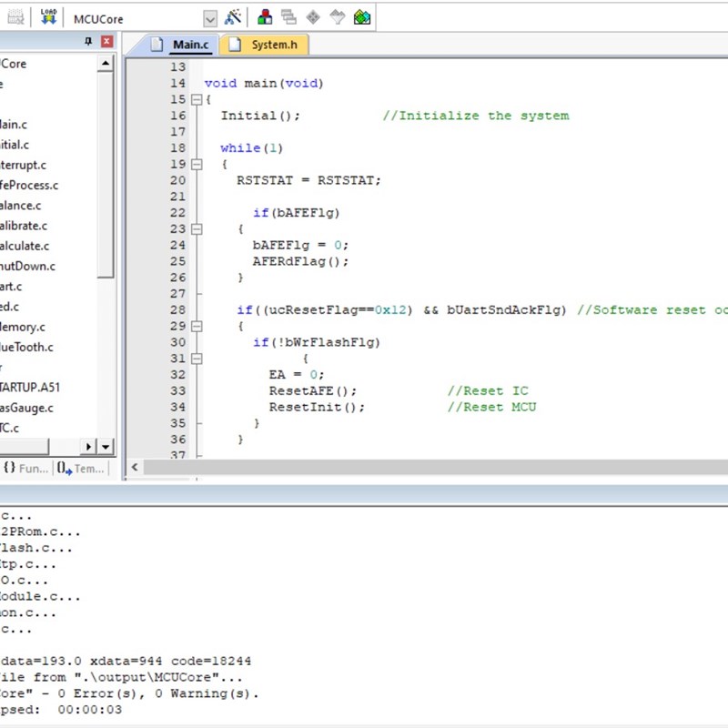Image resolution: width=728 pixels, height=728 pixels.
Task: Open the MCUCore target dropdown arrow
Action: [x=210, y=19]
